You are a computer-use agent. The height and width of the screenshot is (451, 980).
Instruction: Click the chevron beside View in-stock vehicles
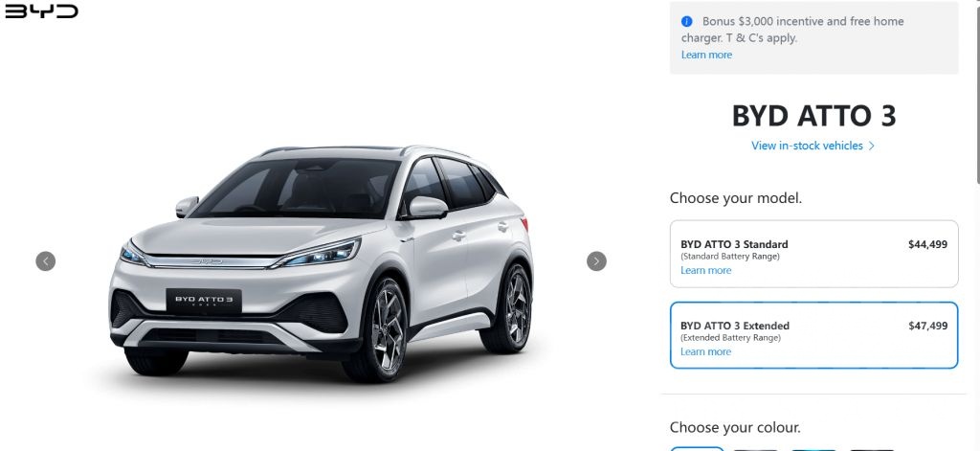[x=872, y=146]
